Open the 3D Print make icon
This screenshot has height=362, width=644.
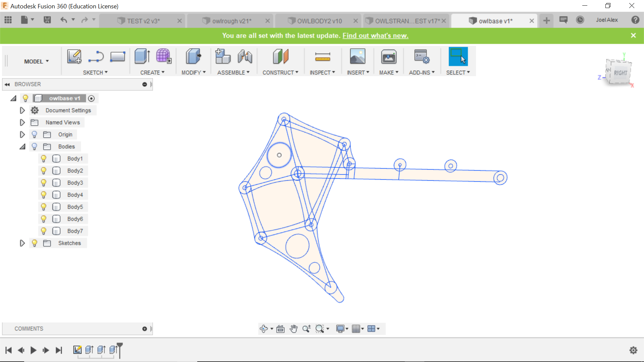388,57
